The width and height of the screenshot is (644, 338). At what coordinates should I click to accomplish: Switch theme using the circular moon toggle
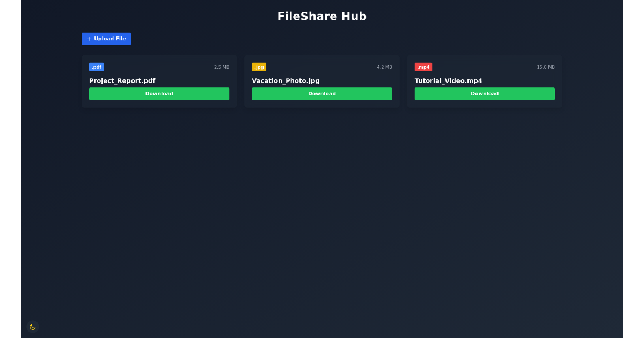pos(32,327)
